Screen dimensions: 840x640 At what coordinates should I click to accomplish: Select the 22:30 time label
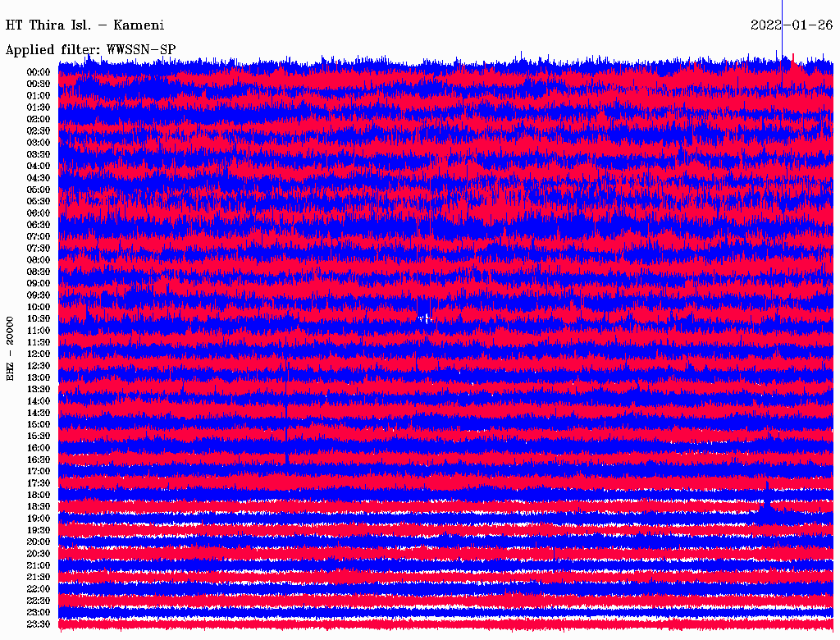click(x=39, y=601)
